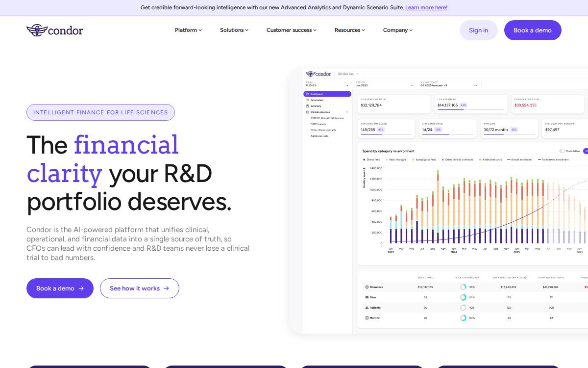588x368 pixels.
Task: Click the Months row icon in the table
Action: coord(367,318)
